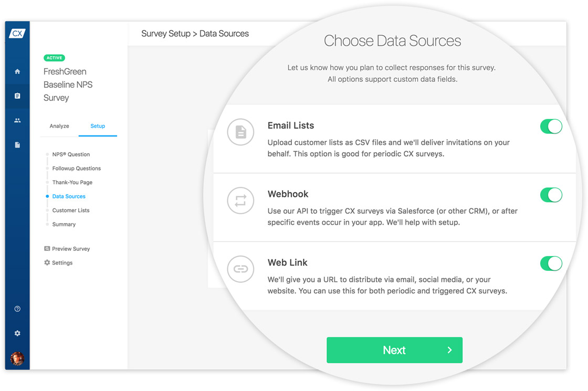
Task: Open the Help question mark icon
Action: (x=17, y=309)
